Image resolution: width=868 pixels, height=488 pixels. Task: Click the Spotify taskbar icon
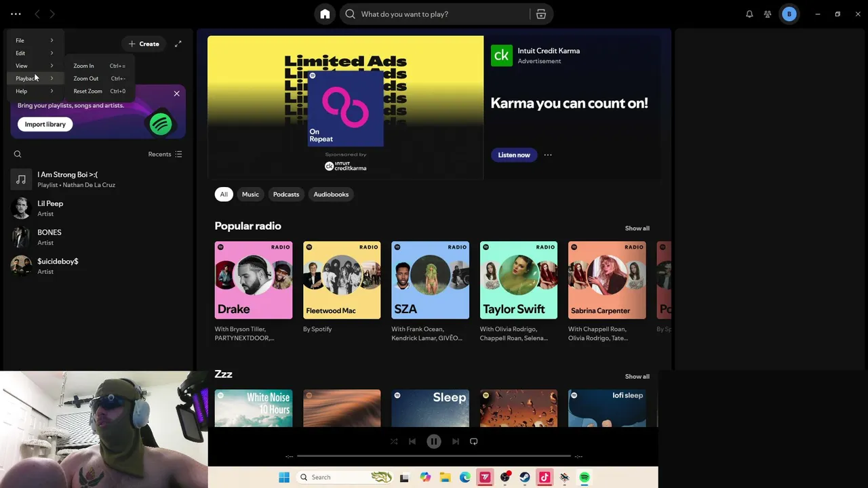tap(585, 477)
